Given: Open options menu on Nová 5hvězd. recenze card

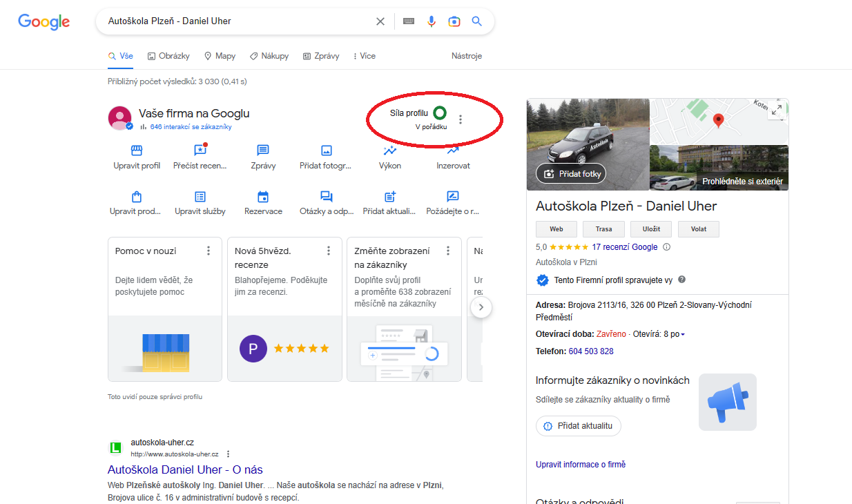Looking at the screenshot, I should point(329,251).
